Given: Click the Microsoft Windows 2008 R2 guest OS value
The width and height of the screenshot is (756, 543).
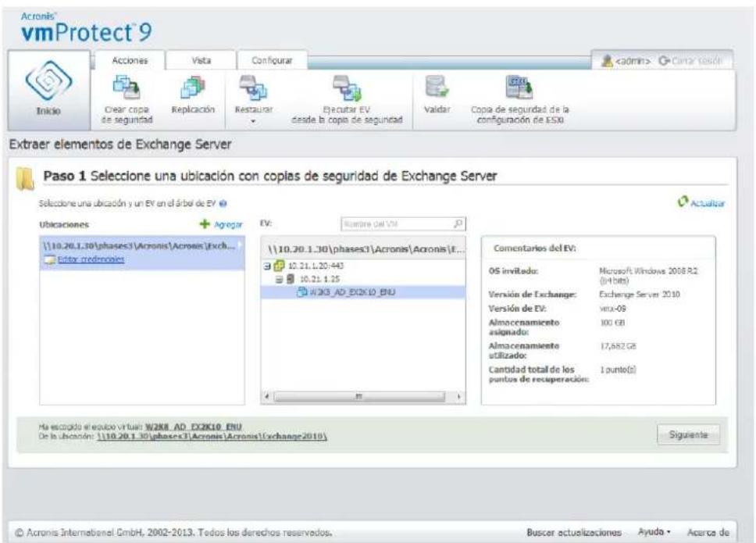Looking at the screenshot, I should [x=648, y=275].
